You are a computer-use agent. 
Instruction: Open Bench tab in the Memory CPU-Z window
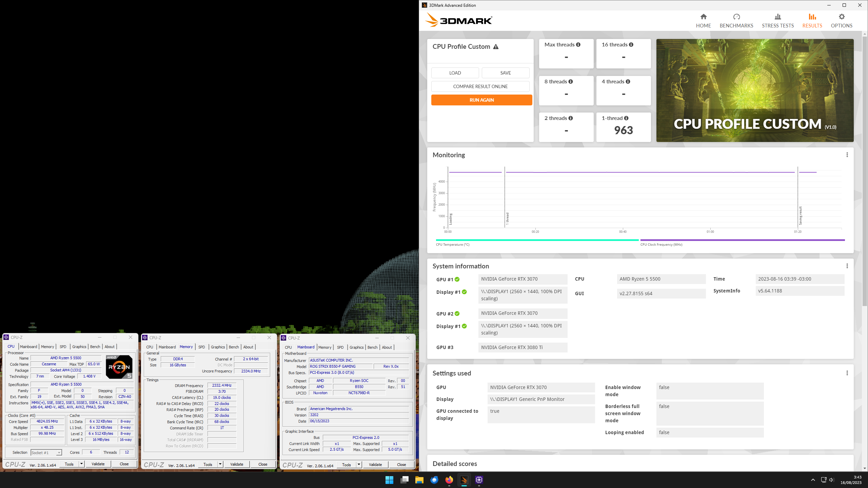pos(234,347)
